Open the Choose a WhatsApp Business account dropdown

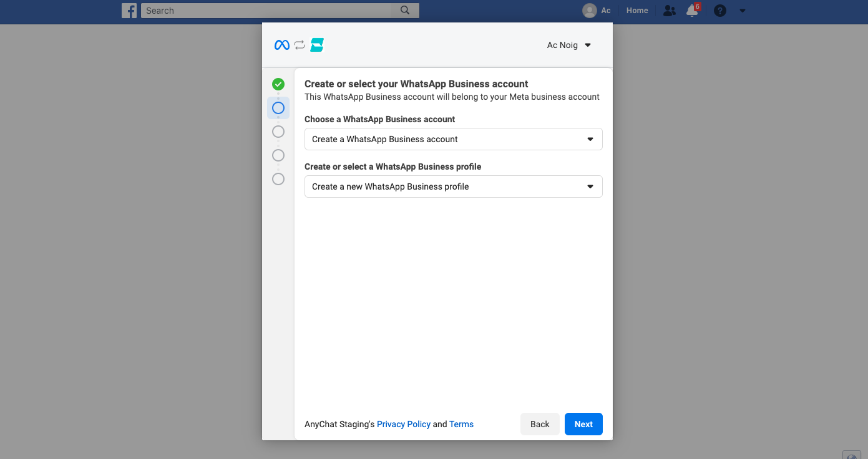point(454,139)
